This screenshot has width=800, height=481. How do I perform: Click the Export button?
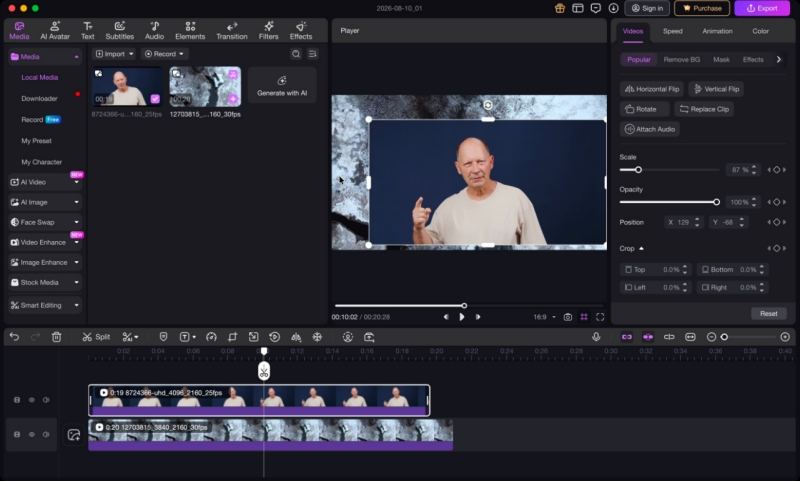(762, 8)
